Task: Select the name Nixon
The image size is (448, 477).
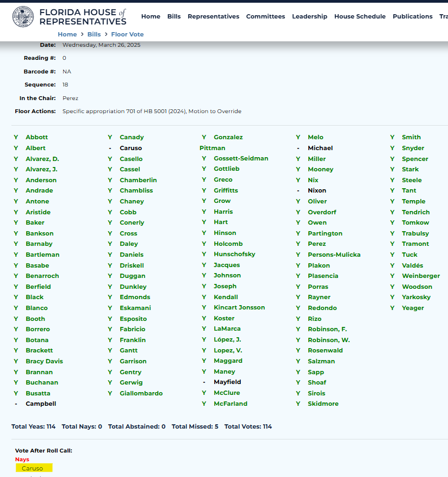Action: point(317,191)
